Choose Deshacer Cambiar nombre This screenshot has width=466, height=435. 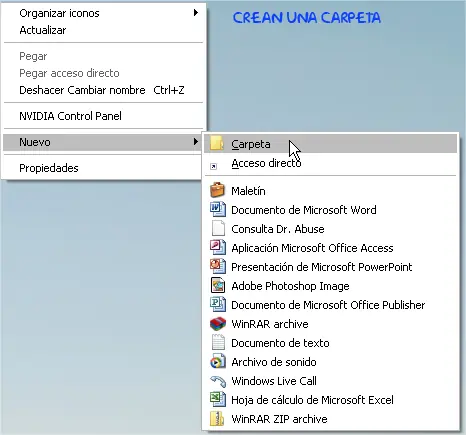click(x=103, y=90)
